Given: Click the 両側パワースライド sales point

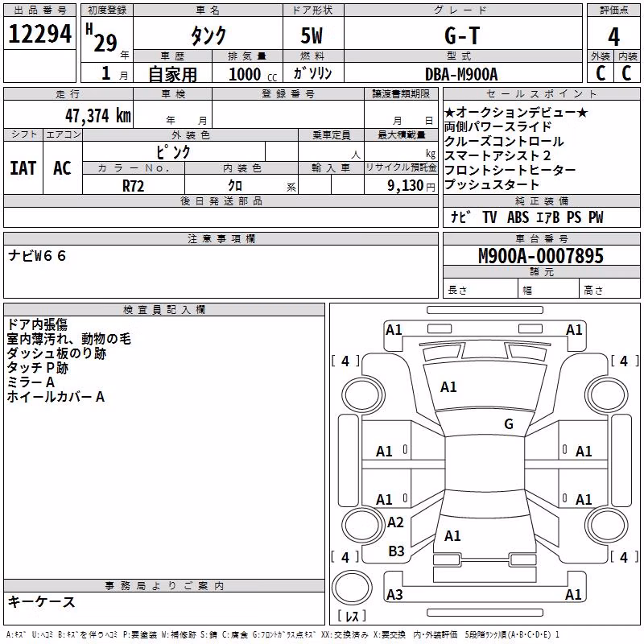Looking at the screenshot, I should tap(497, 126).
